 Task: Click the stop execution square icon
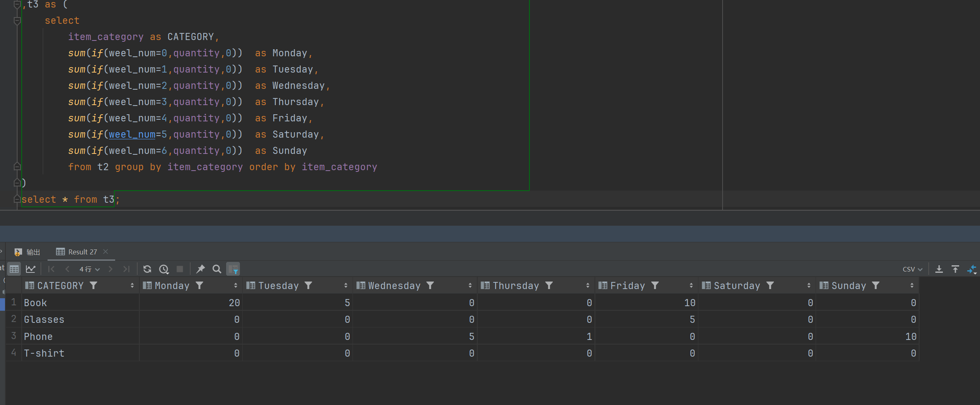[180, 269]
